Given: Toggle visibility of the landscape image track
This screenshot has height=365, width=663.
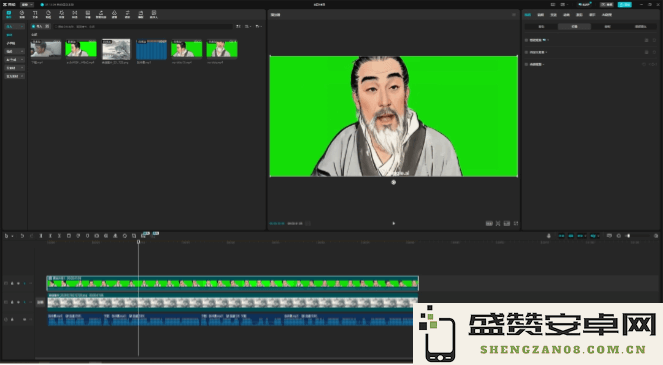Looking at the screenshot, I should 18,302.
